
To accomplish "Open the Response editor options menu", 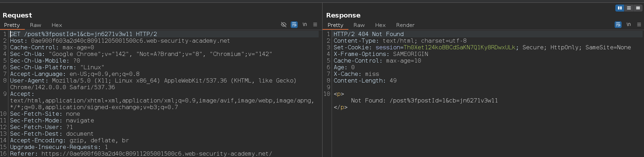I will pyautogui.click(x=639, y=24).
